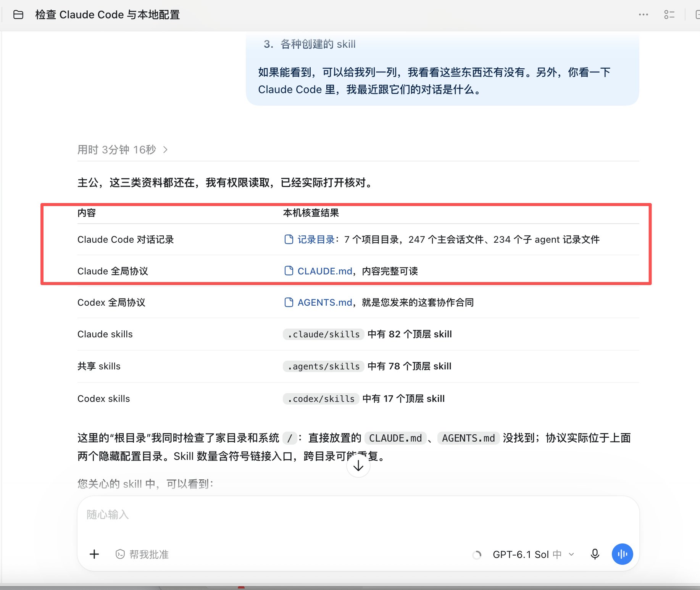Image resolution: width=700 pixels, height=590 pixels.
Task: Open the GPT-6.1 Sol model dropdown
Action: coord(533,555)
